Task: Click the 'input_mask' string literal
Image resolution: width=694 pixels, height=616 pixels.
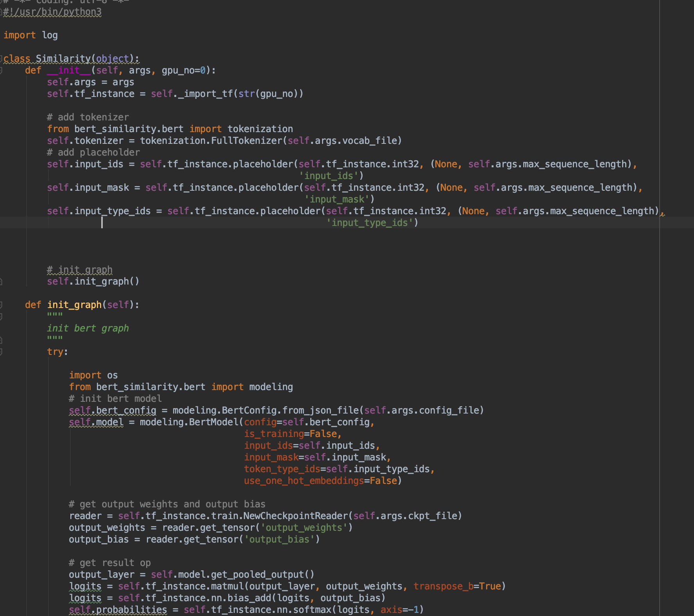Action: tap(337, 199)
